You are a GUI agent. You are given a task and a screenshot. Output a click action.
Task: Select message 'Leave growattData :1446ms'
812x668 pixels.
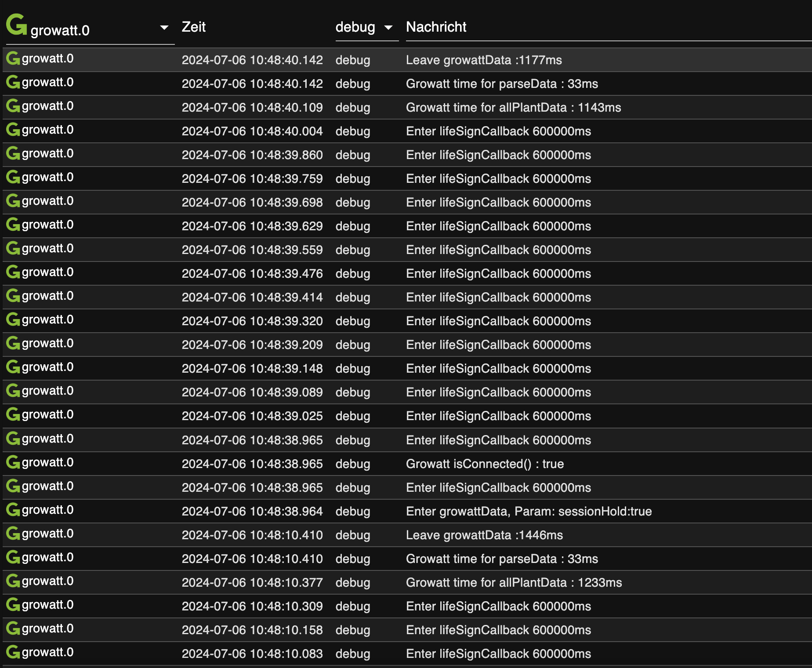tap(484, 535)
